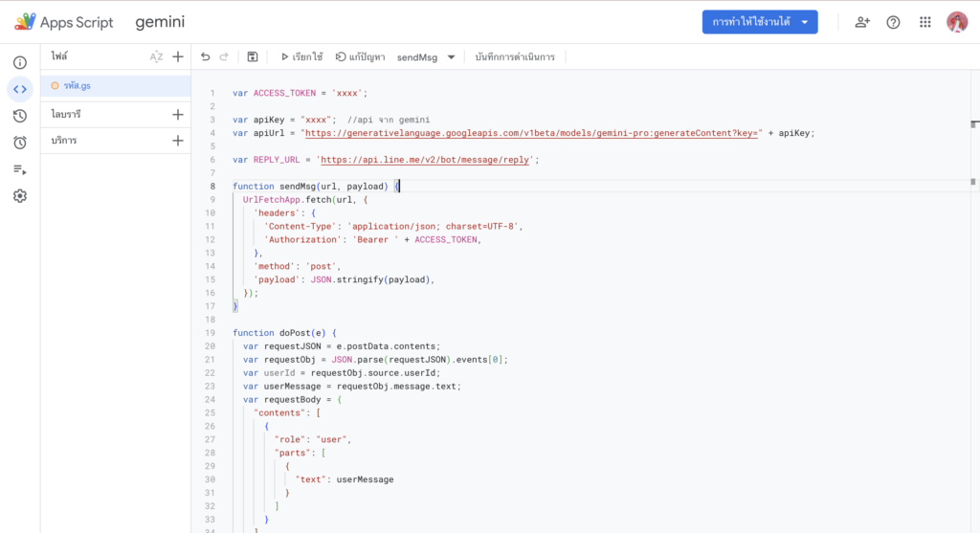
Task: Click 'Content-Type' key on line 11
Action: coord(300,226)
